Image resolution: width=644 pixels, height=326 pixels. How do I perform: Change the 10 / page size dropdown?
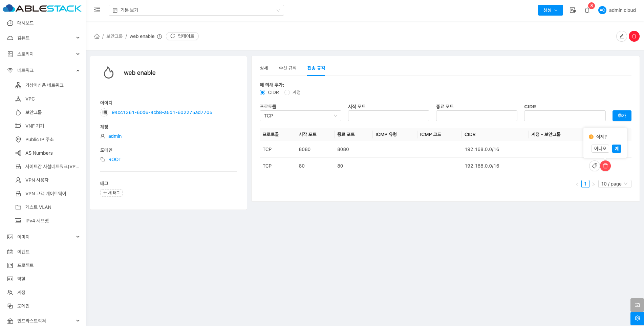614,184
